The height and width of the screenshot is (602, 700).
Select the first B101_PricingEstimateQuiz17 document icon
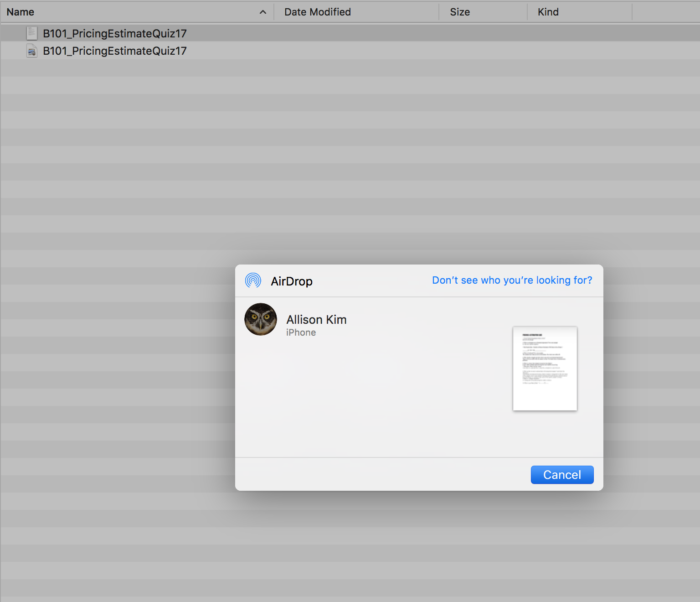(x=31, y=33)
